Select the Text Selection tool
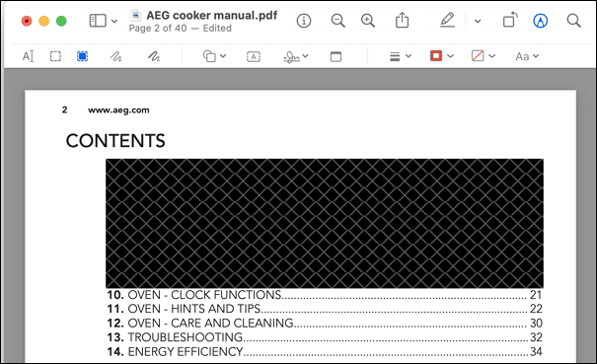597x364 pixels. click(x=29, y=56)
